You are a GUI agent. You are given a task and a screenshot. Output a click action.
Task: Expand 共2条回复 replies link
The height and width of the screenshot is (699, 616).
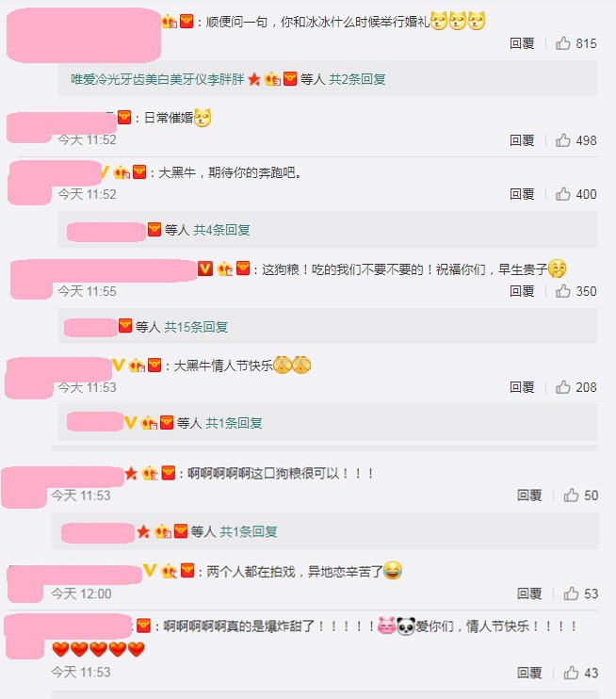pos(357,79)
